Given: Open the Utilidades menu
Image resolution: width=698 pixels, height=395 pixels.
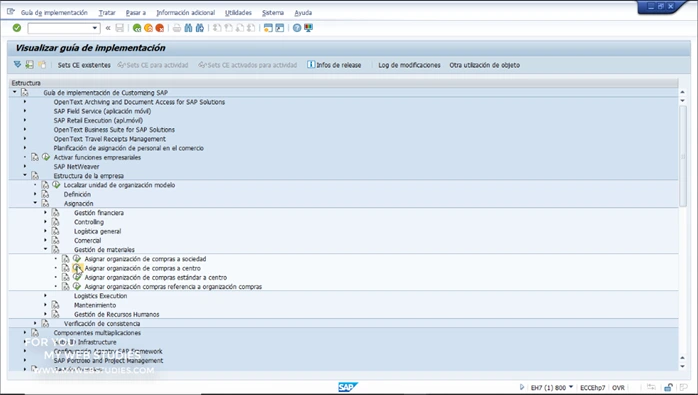Looking at the screenshot, I should pyautogui.click(x=238, y=12).
